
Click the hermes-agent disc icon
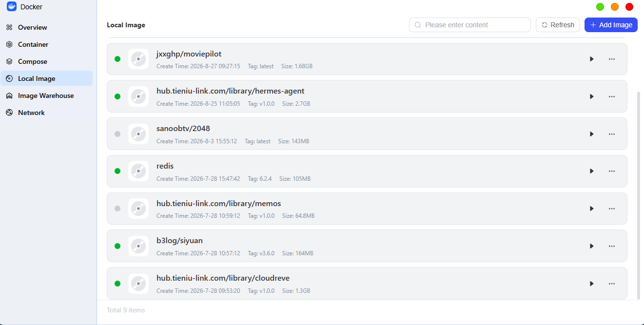click(x=138, y=96)
